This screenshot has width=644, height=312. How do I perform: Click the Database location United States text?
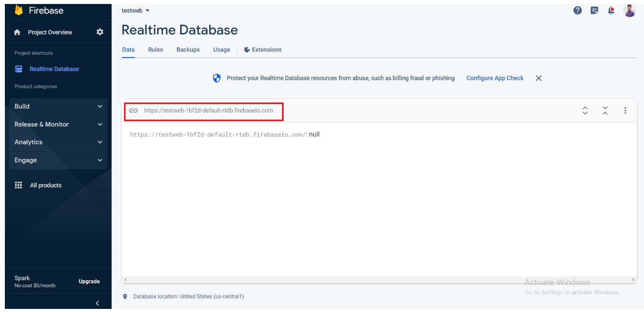189,297
